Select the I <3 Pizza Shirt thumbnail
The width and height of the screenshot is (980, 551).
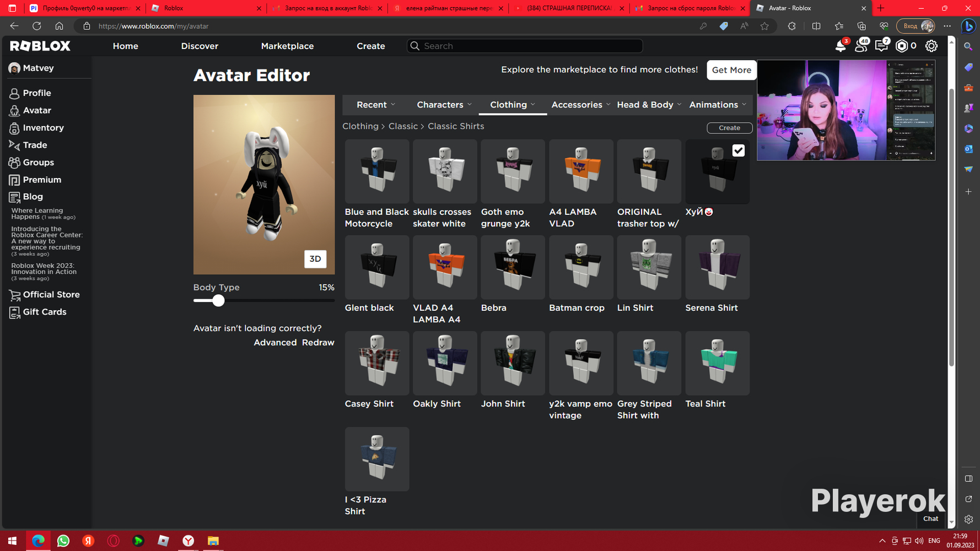pyautogui.click(x=377, y=459)
